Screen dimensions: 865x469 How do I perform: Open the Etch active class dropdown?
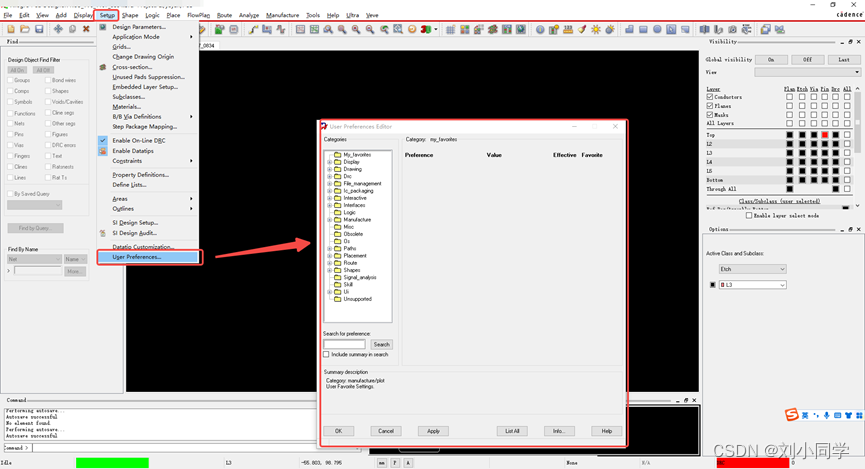752,269
